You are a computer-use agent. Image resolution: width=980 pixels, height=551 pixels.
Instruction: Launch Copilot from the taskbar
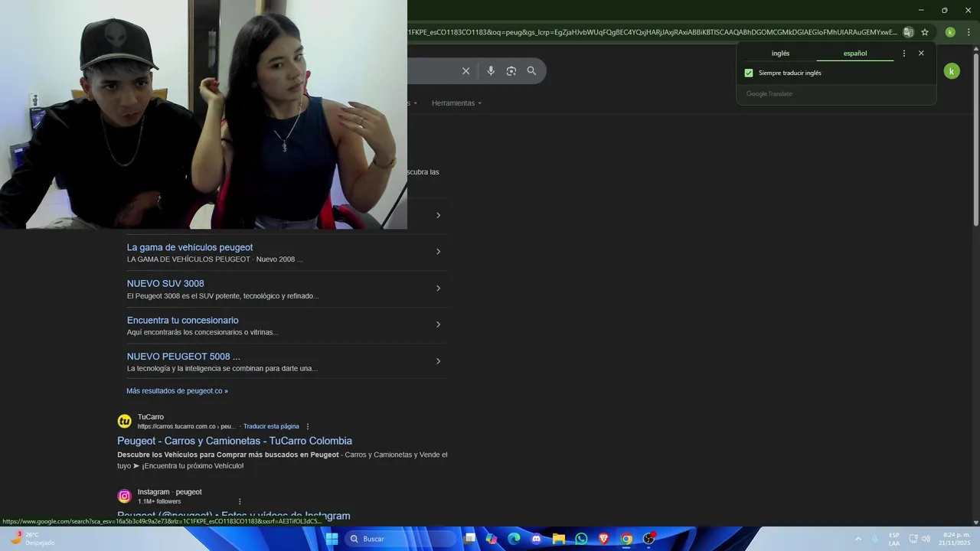click(492, 539)
